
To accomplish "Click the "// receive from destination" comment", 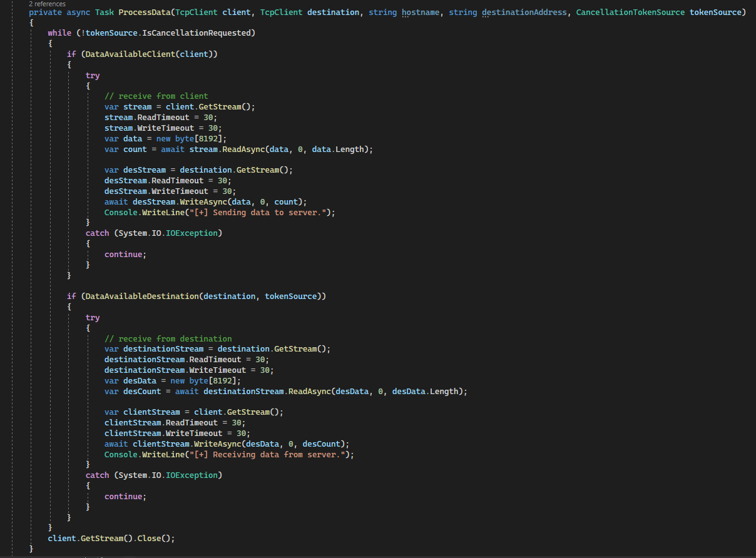I will point(168,338).
